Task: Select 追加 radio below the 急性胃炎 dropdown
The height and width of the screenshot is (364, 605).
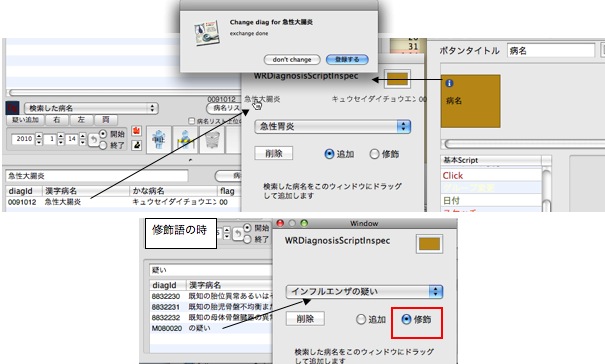Action: pyautogui.click(x=329, y=154)
